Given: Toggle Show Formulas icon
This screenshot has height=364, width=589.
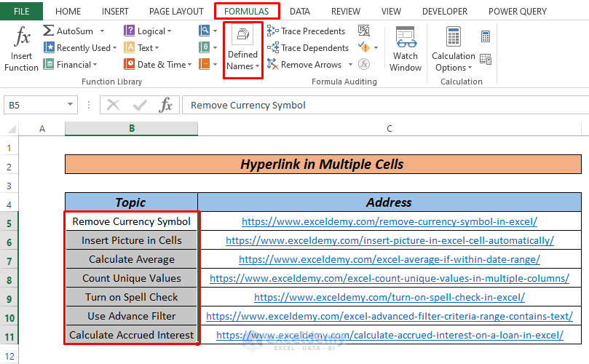Looking at the screenshot, I should pos(363,31).
